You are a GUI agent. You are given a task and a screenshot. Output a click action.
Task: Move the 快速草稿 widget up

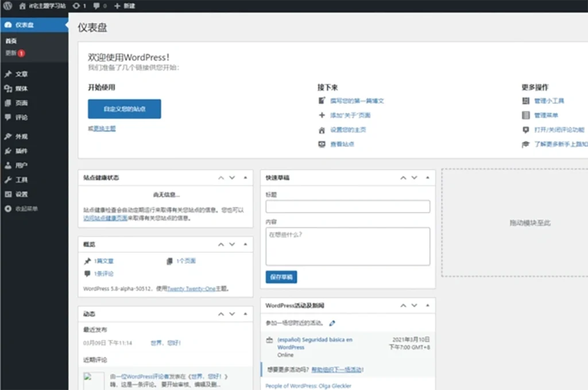coord(403,178)
